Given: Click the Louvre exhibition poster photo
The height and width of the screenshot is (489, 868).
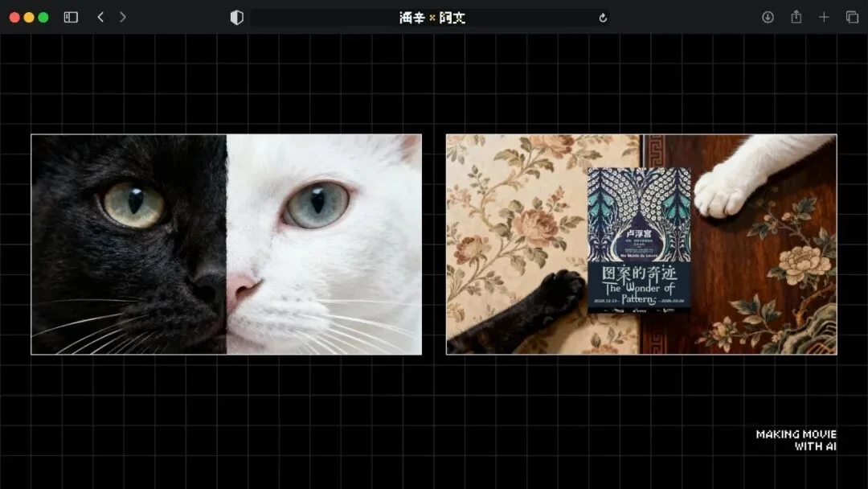Looking at the screenshot, I should pyautogui.click(x=641, y=243).
